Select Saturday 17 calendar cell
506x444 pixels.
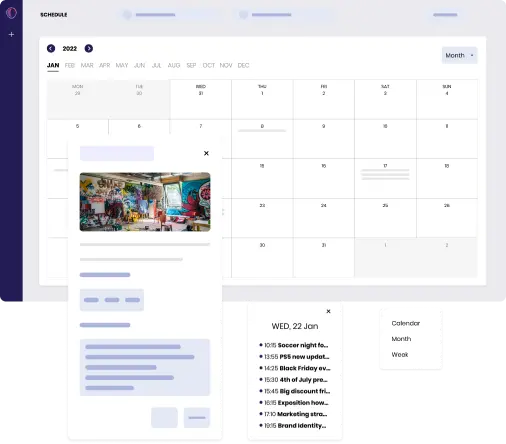coord(385,178)
